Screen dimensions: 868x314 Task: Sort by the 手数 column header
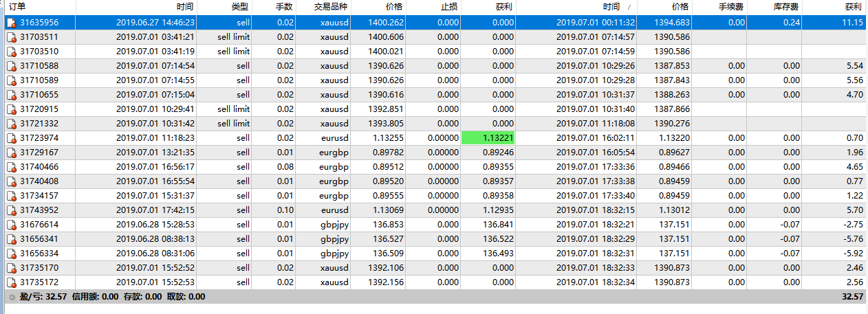point(284,7)
